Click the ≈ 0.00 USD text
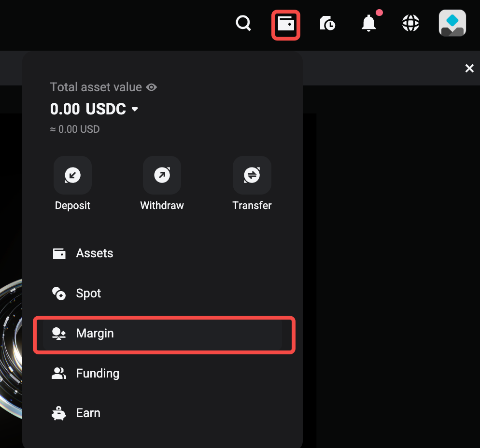This screenshot has height=448, width=480. [75, 129]
